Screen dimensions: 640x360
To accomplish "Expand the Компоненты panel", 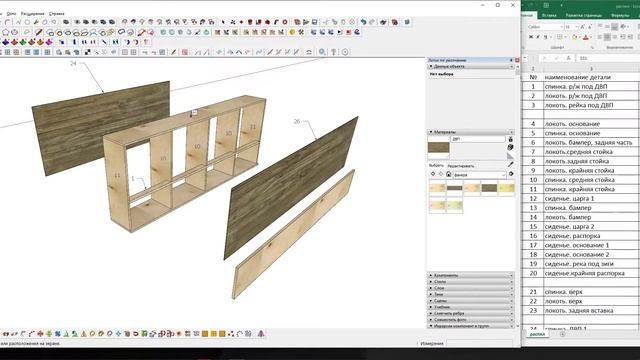I will click(471, 276).
